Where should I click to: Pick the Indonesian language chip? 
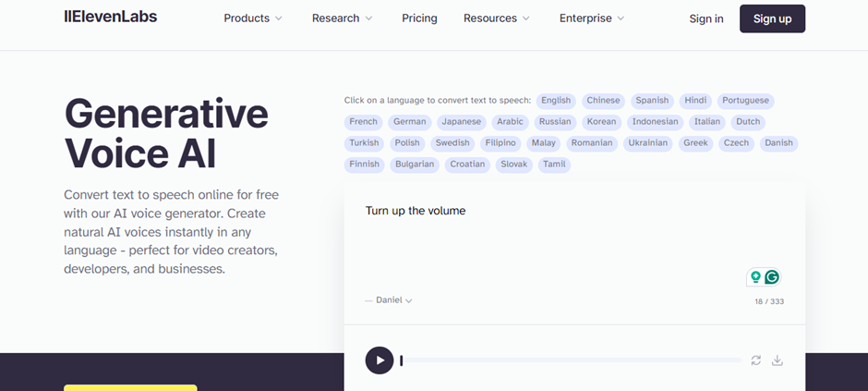[655, 122]
